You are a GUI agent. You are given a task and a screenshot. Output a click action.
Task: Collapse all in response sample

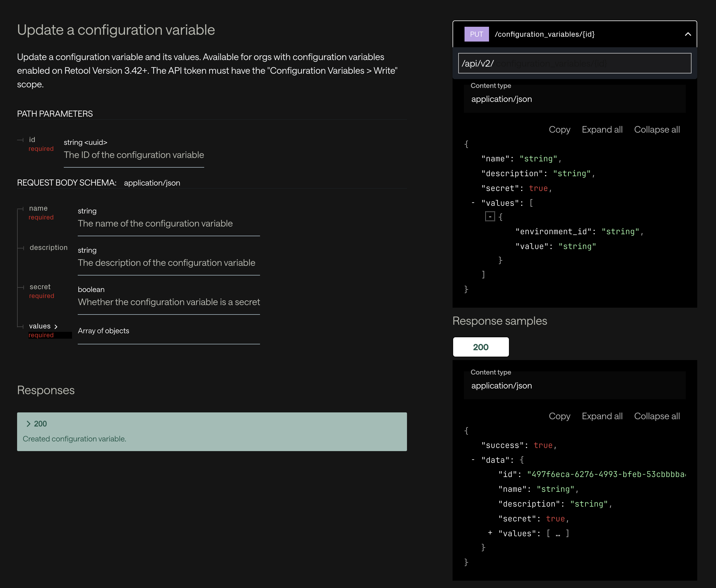tap(657, 416)
